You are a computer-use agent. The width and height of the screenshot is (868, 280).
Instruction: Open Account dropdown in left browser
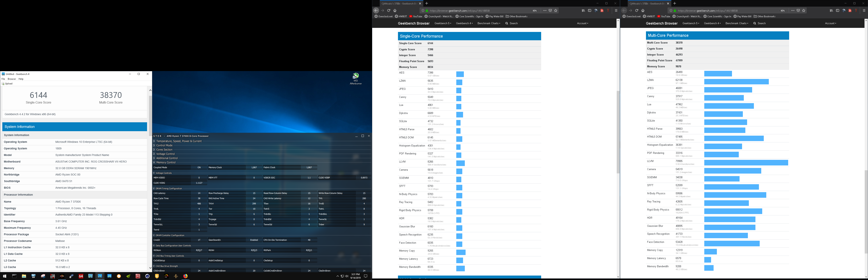tap(583, 23)
